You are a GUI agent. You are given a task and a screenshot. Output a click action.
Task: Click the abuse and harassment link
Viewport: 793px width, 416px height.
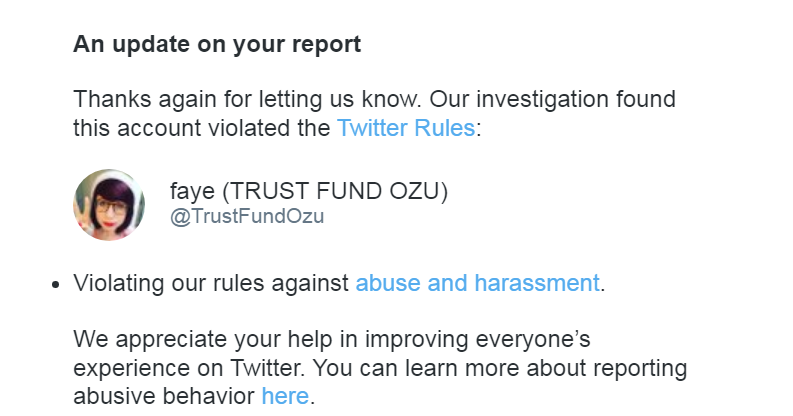[477, 283]
